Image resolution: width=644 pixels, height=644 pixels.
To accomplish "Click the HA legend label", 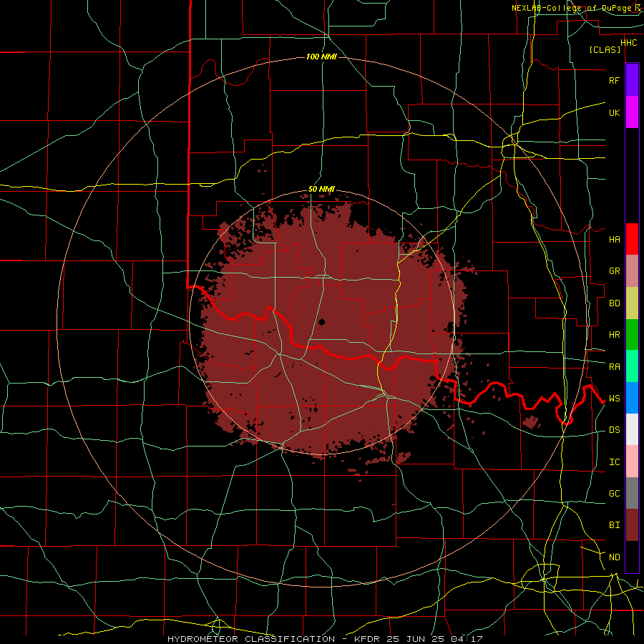I will coord(614,240).
